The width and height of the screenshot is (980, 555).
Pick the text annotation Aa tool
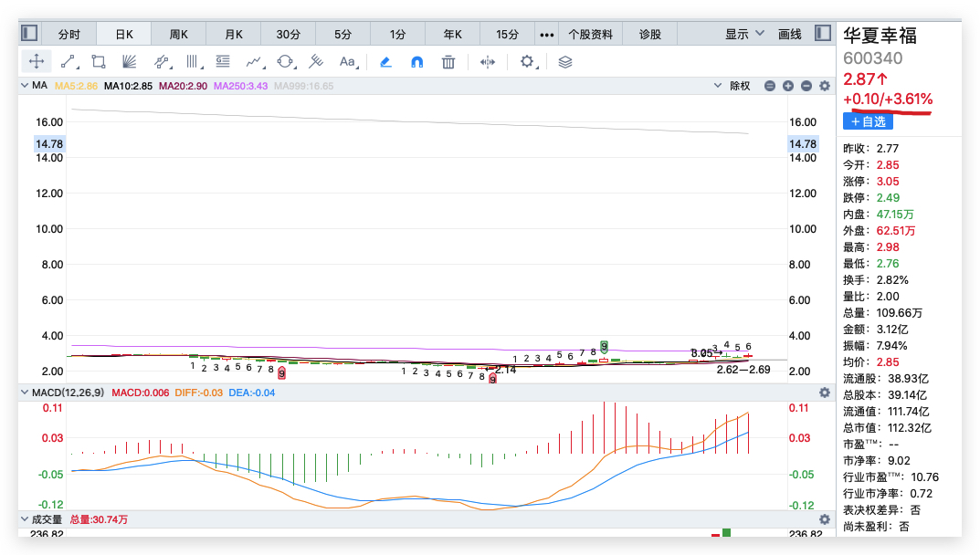point(347,62)
